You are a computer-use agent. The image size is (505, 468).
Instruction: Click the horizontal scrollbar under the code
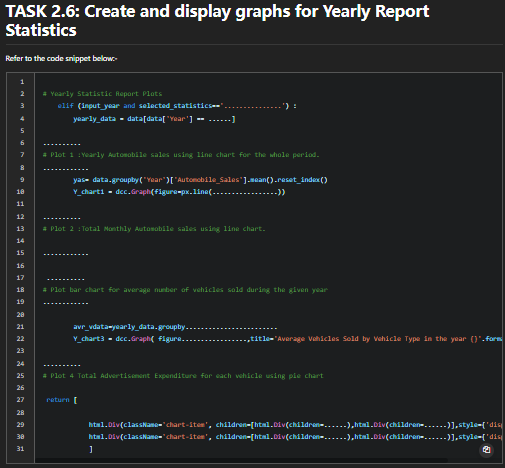click(x=241, y=460)
